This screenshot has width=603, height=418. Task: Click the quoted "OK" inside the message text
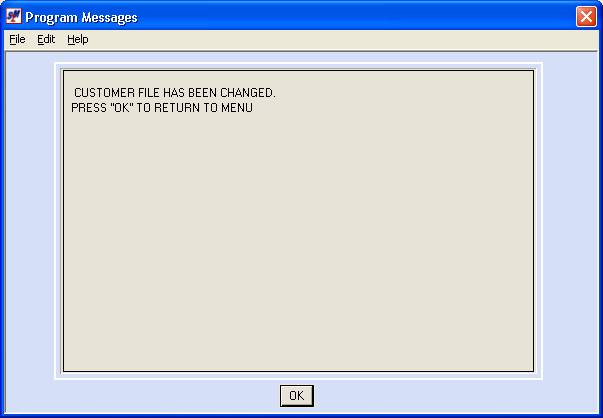pos(122,108)
